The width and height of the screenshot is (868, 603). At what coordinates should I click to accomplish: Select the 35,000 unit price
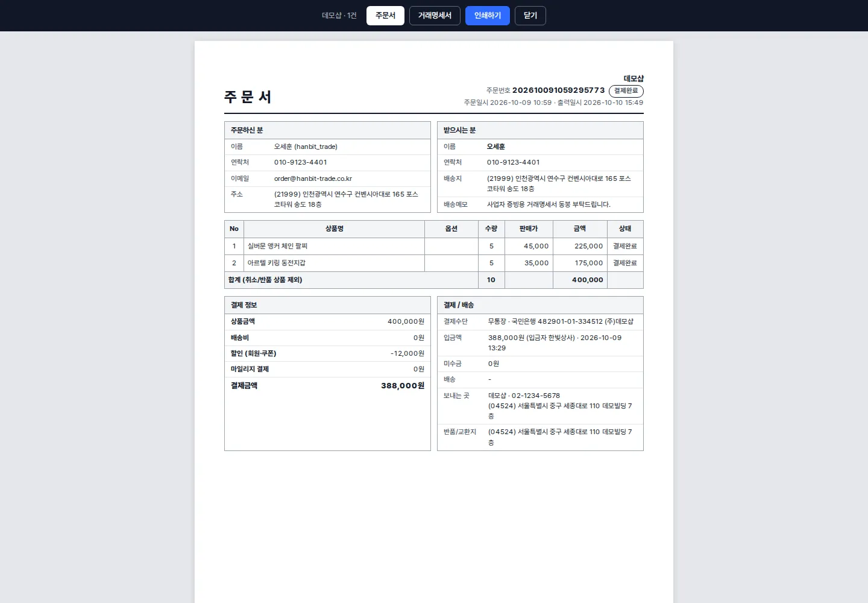pyautogui.click(x=536, y=263)
